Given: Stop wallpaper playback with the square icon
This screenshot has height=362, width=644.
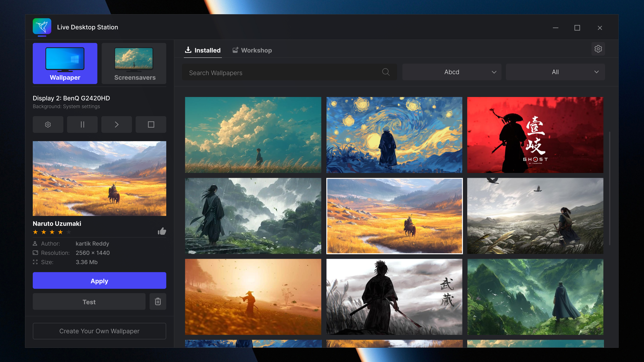Looking at the screenshot, I should coord(151,124).
